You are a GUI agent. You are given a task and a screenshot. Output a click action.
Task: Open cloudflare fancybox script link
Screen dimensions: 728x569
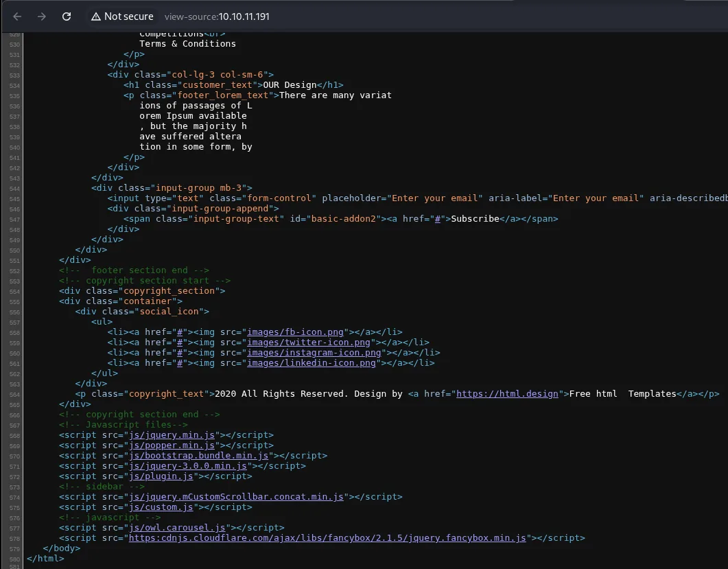coord(327,538)
